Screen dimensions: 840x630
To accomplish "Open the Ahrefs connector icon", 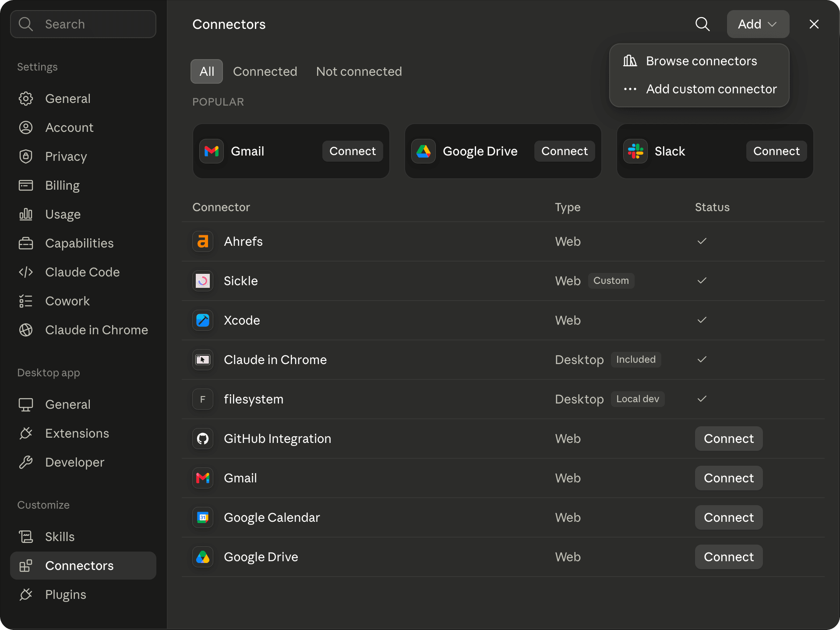I will coord(203,241).
